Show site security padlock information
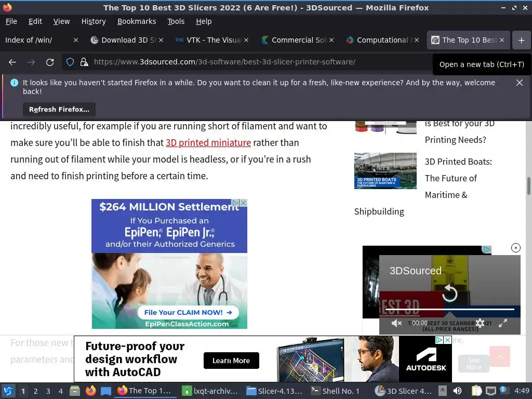 [x=84, y=62]
